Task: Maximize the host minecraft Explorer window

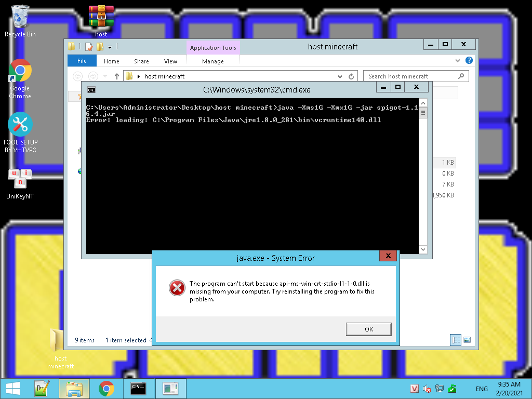Action: tap(445, 45)
